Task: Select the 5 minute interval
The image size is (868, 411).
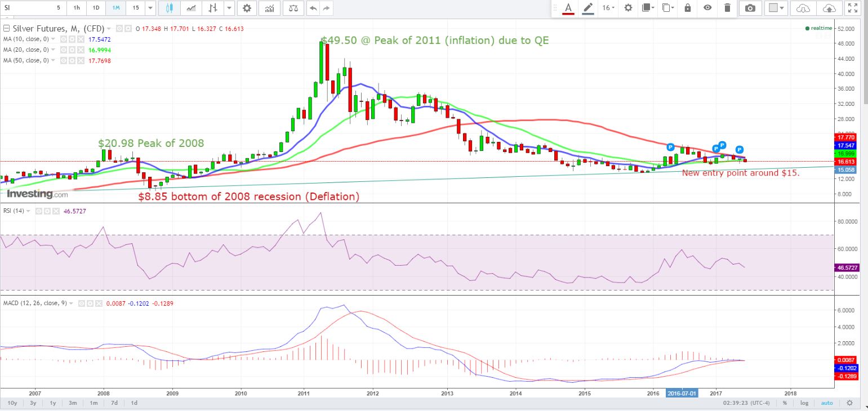Action: coord(58,8)
